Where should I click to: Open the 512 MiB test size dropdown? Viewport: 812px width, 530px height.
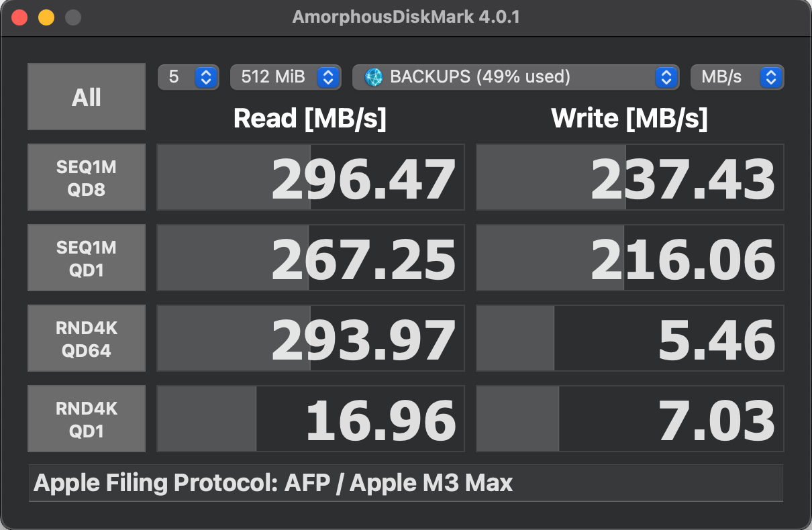pyautogui.click(x=285, y=77)
